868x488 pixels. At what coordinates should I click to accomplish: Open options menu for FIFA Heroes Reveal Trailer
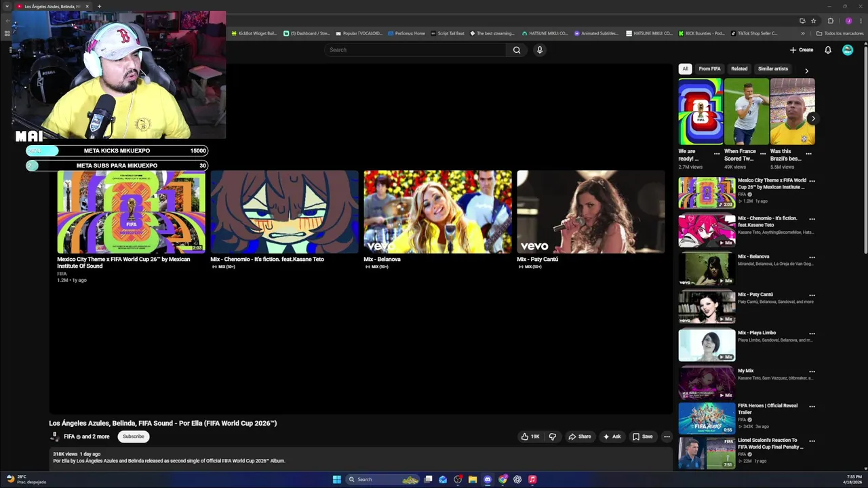(x=812, y=407)
